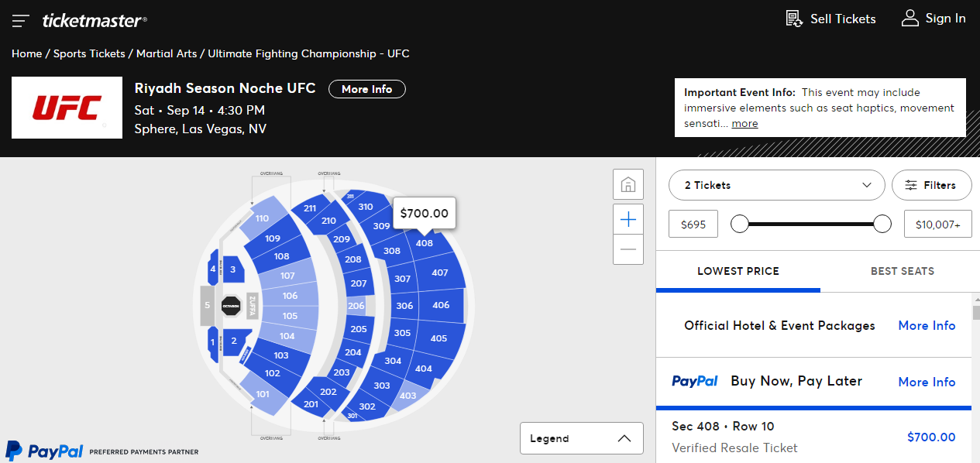980x463 pixels.
Task: Open the 2 Tickets quantity dropdown
Action: 776,185
